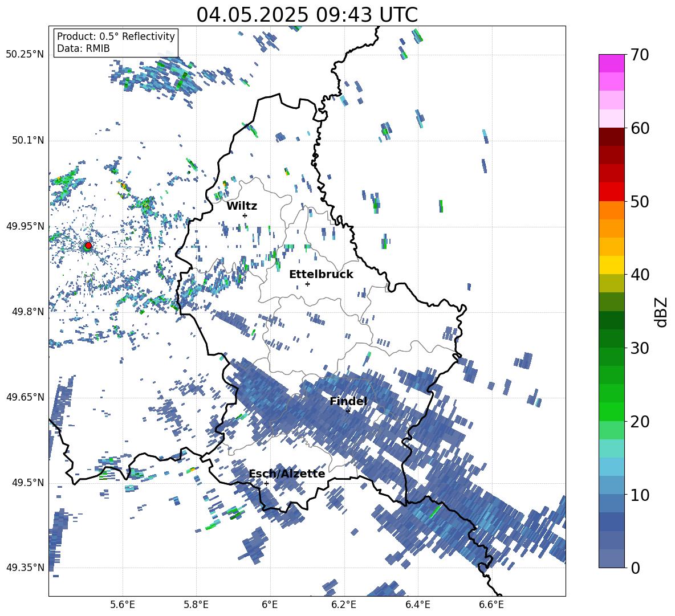Click the Findel station label
The height and width of the screenshot is (616, 675).
coord(348,401)
